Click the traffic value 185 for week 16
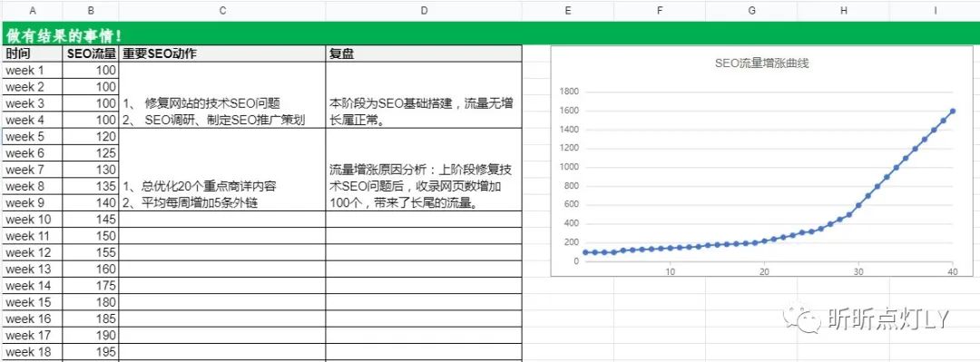980x362 pixels. (x=92, y=318)
